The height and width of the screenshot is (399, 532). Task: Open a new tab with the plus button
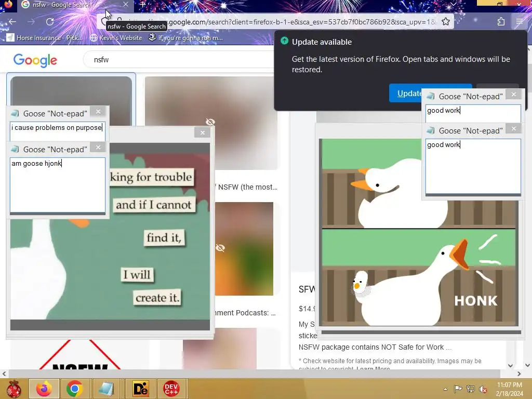click(142, 4)
